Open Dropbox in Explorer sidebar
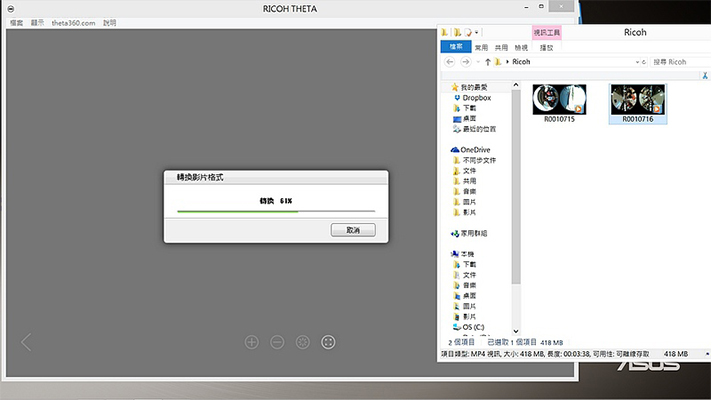The height and width of the screenshot is (400, 720). [476, 98]
